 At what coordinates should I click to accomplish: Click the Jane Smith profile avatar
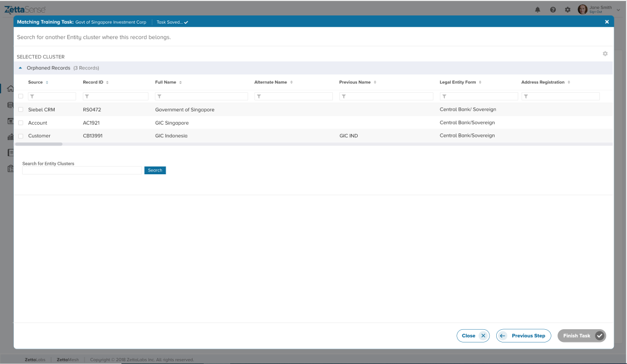pyautogui.click(x=582, y=9)
